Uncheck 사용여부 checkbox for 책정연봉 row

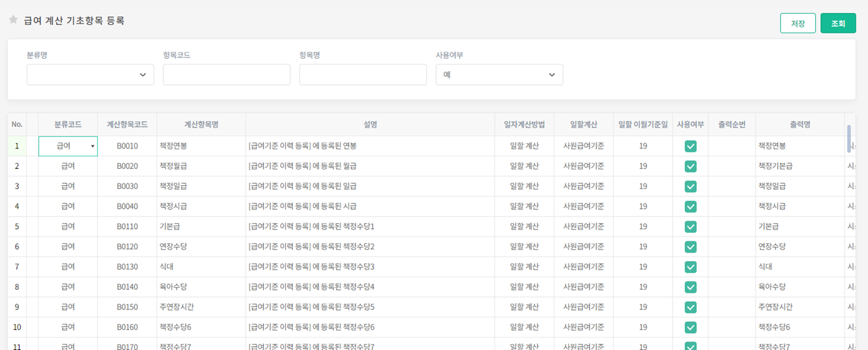[690, 146]
